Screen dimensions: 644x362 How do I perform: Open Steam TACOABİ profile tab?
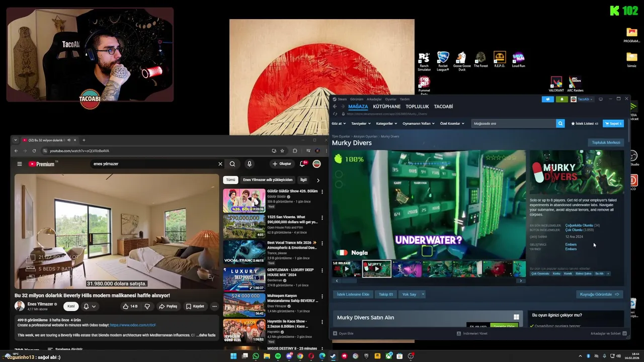coord(443,107)
